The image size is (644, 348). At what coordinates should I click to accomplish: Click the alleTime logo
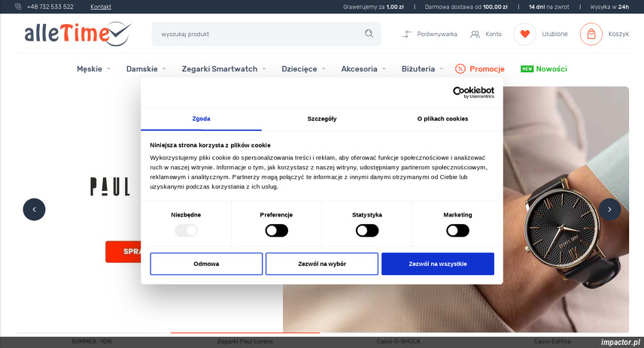[78, 34]
